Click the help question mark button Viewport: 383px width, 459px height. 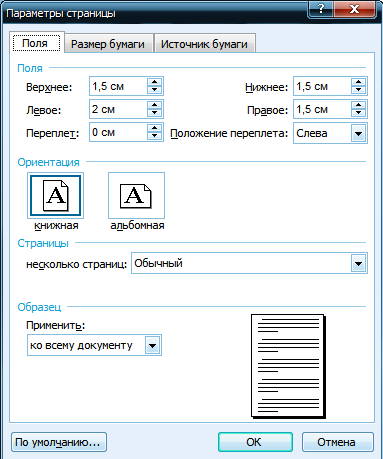click(x=320, y=9)
